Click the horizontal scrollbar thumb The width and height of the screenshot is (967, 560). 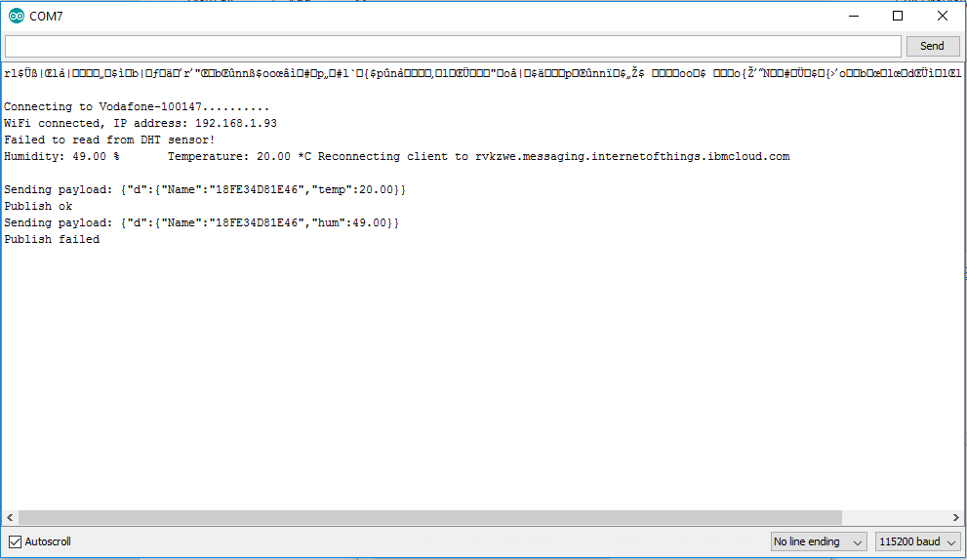(x=430, y=517)
